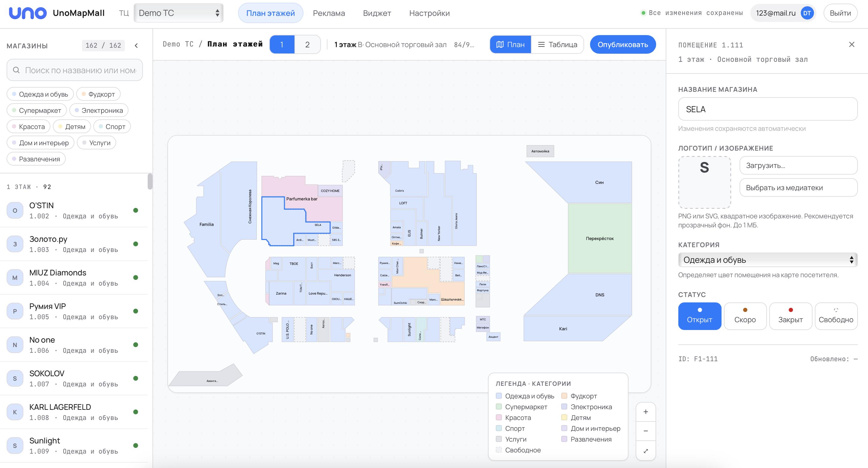
Task: Select the Zarina room on the map
Action: (x=281, y=293)
